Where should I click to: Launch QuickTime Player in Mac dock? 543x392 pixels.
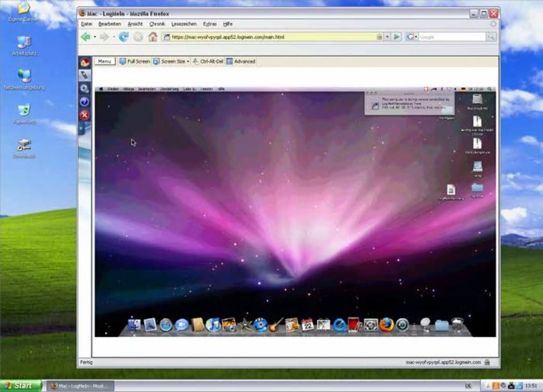pos(340,325)
